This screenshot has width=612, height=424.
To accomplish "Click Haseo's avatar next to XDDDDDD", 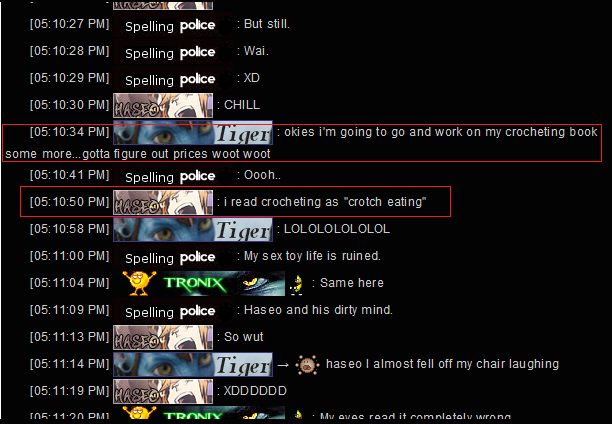I will tap(163, 391).
